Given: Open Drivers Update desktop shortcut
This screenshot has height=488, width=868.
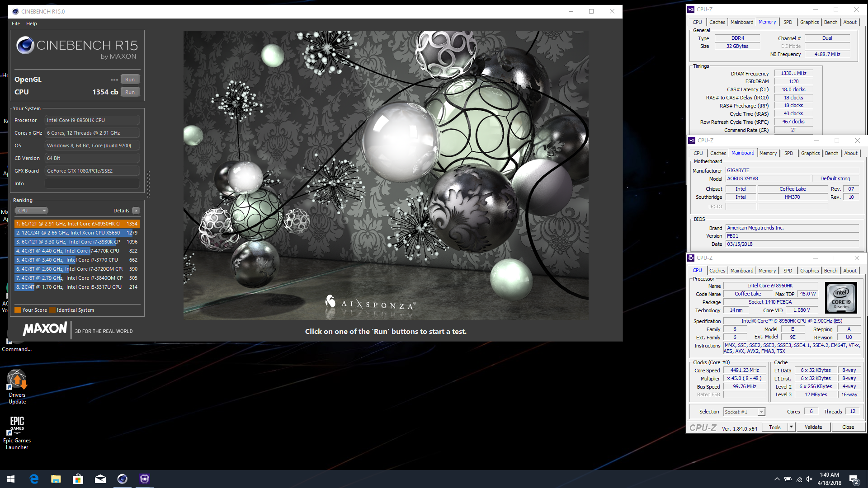Looking at the screenshot, I should click(x=17, y=387).
